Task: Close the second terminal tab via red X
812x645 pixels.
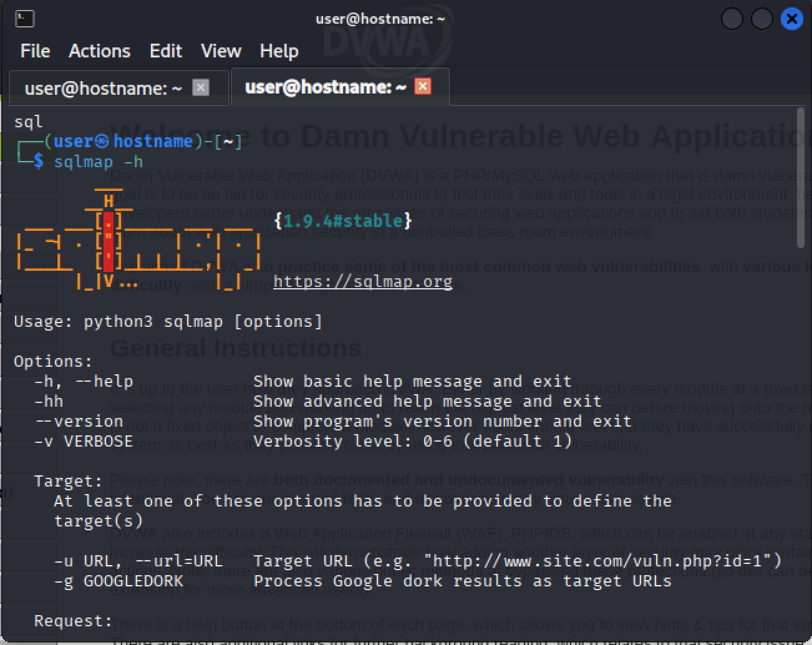Action: coord(422,86)
